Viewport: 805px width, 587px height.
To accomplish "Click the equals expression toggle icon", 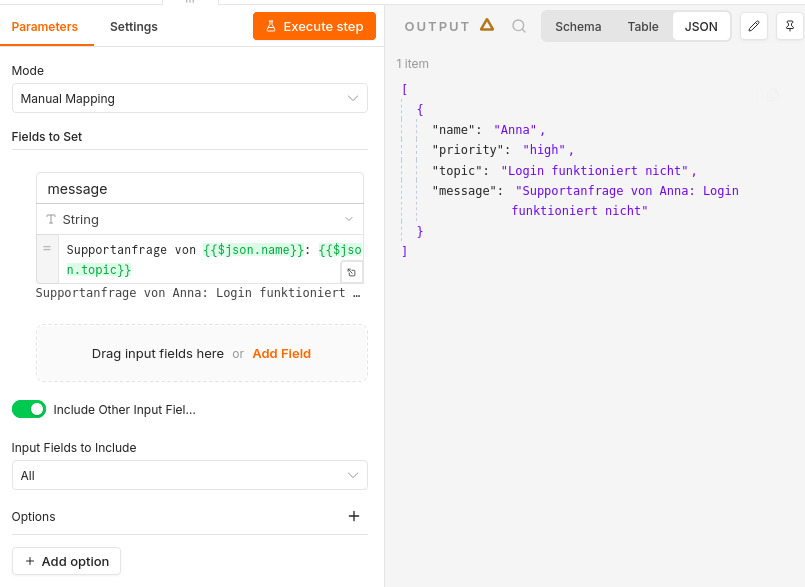I will (x=47, y=249).
